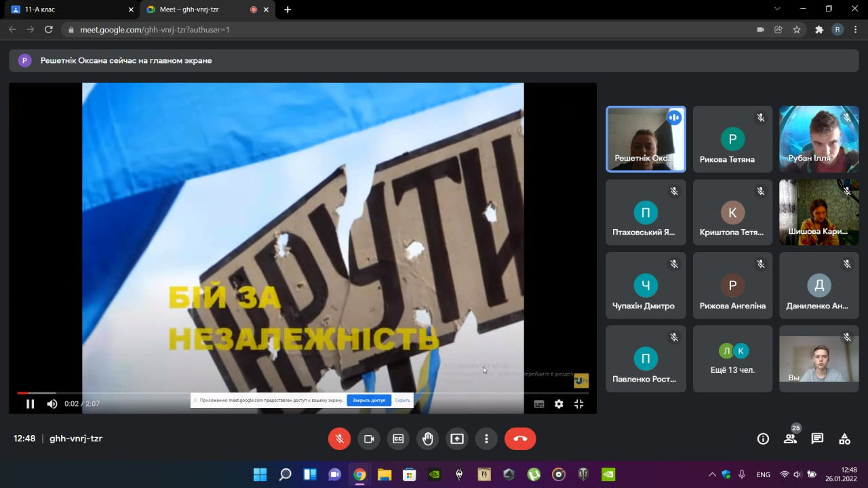
Task: Open a new browser tab
Action: click(x=288, y=9)
